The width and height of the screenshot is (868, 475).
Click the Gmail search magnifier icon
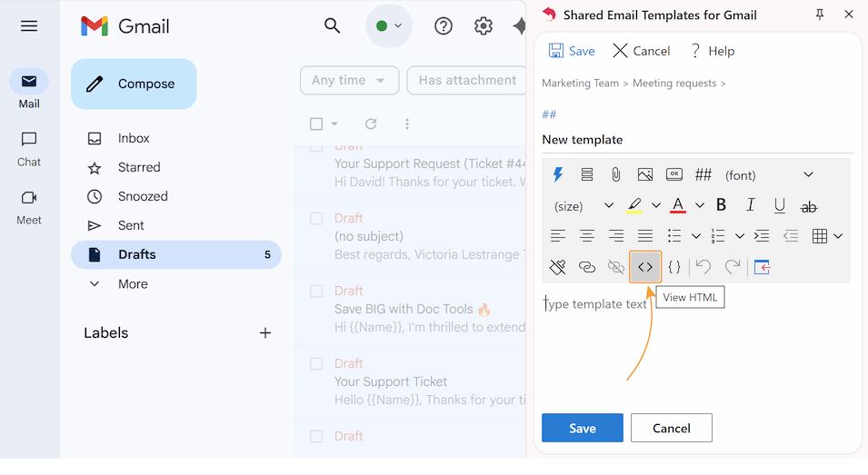332,25
